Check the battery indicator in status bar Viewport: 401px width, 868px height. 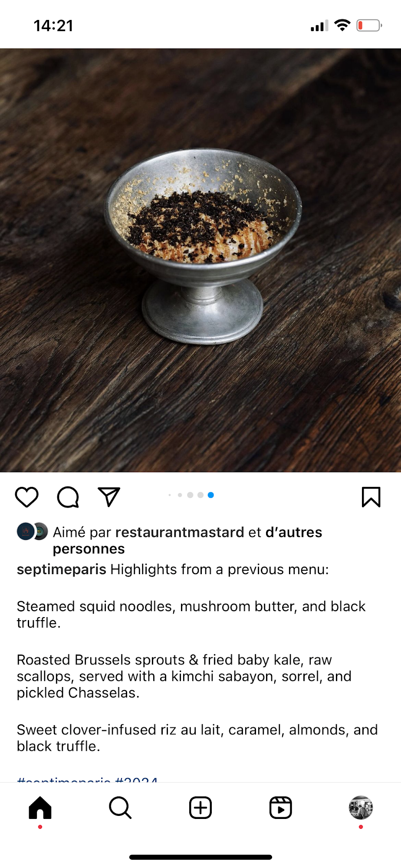pos(369,26)
